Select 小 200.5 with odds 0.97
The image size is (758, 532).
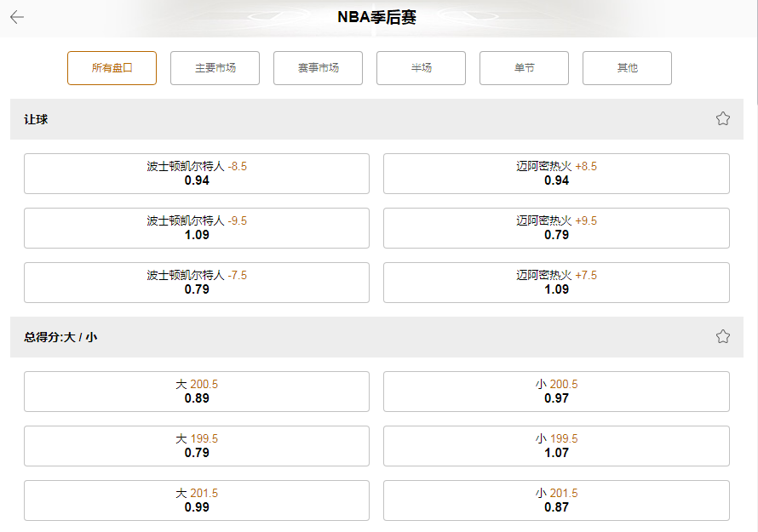[557, 391]
